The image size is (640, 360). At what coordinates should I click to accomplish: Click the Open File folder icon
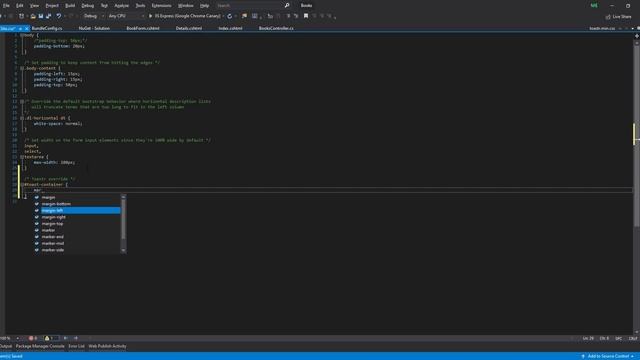[33, 16]
